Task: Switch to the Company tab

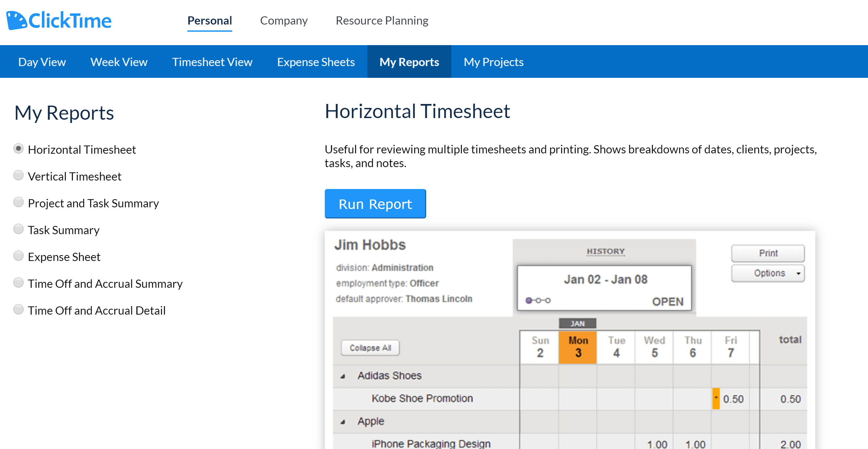Action: click(283, 20)
